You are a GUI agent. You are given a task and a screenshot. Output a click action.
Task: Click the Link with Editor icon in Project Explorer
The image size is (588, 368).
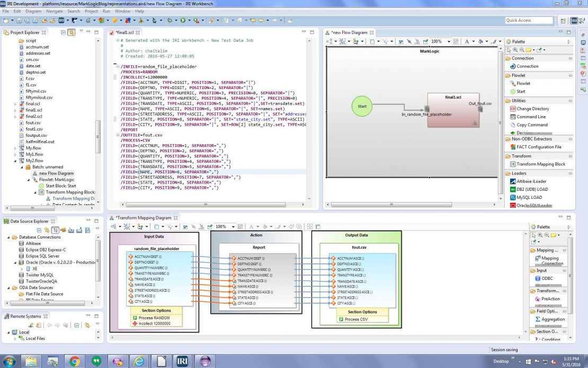tap(72, 32)
